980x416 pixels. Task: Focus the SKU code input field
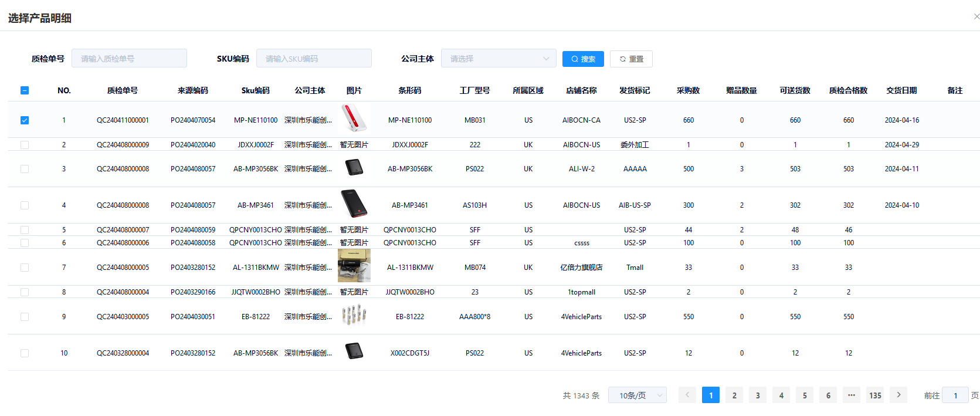tap(314, 59)
